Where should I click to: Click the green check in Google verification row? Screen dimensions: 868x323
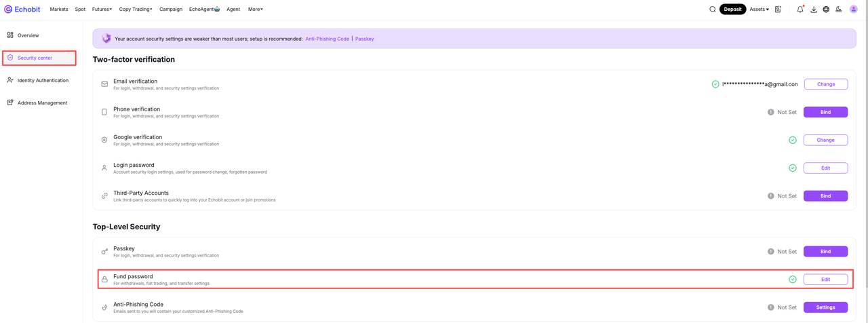click(x=793, y=140)
